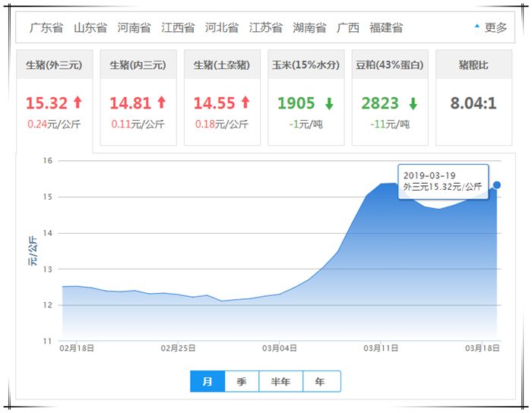Select the 月 time range button

207,381
